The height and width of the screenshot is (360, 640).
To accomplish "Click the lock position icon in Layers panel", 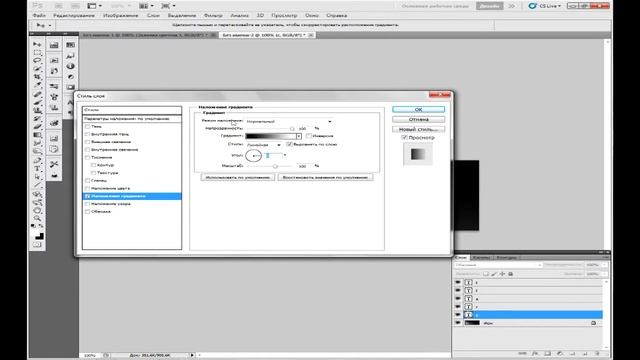I will [502, 274].
